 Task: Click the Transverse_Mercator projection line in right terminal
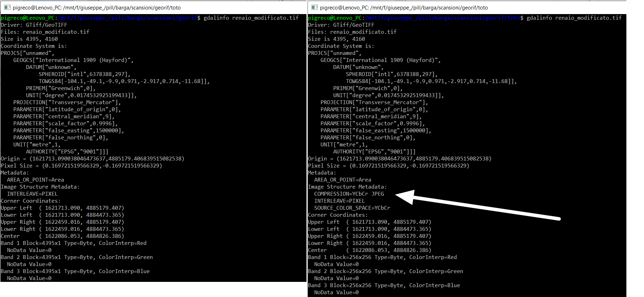[374, 102]
